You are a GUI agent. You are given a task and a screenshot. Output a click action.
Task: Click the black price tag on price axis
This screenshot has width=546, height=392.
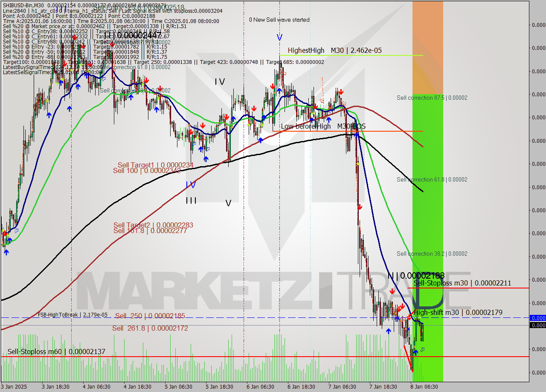pyautogui.click(x=537, y=325)
